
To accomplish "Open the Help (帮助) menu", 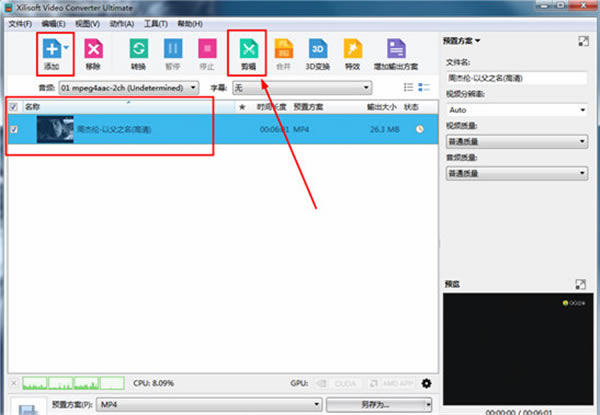I will (190, 24).
